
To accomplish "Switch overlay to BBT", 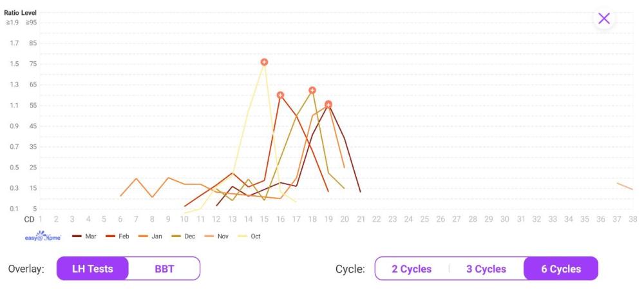I will click(164, 269).
